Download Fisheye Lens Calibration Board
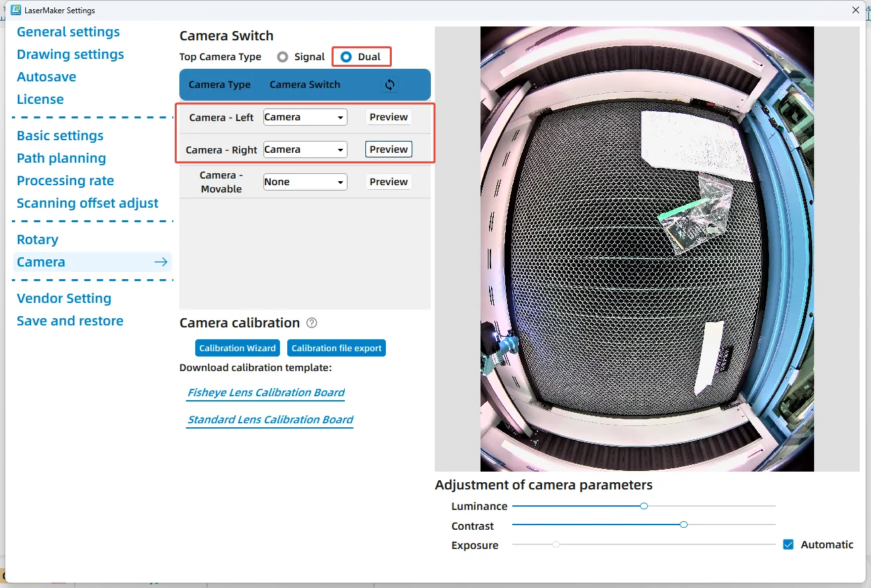The height and width of the screenshot is (588, 871). point(266,393)
